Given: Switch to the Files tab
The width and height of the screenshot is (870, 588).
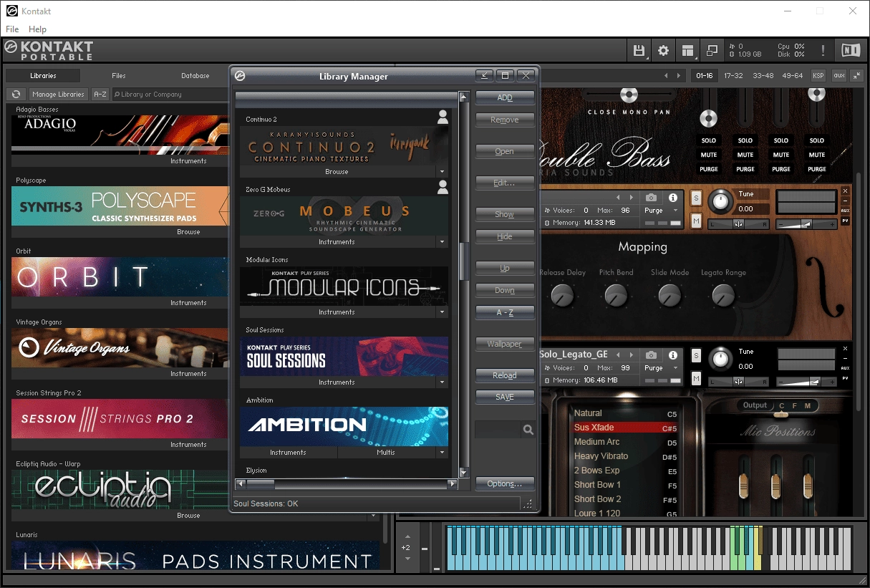Looking at the screenshot, I should 119,75.
